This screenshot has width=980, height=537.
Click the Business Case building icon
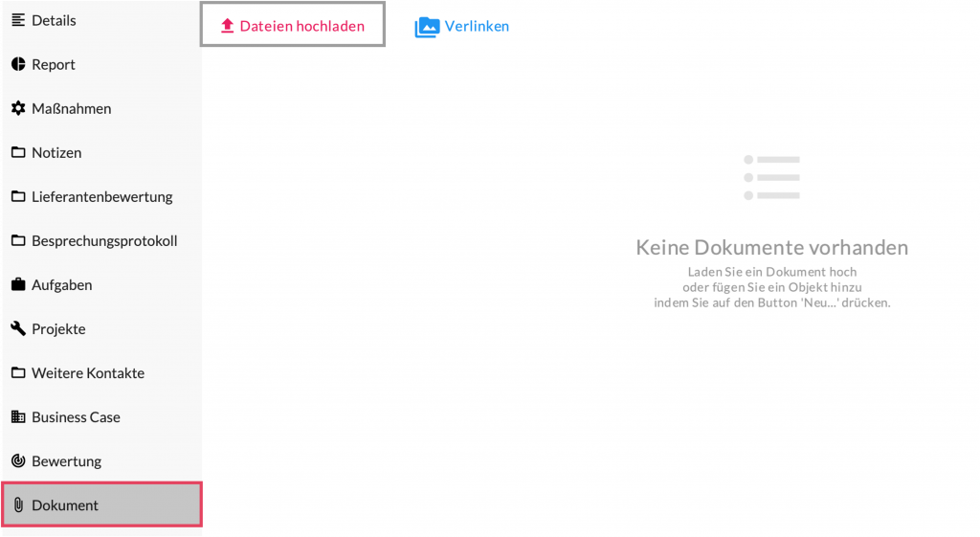pyautogui.click(x=18, y=416)
